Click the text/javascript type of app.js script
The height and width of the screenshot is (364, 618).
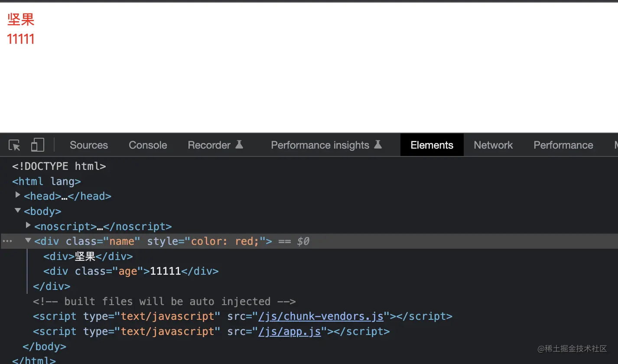tap(168, 331)
